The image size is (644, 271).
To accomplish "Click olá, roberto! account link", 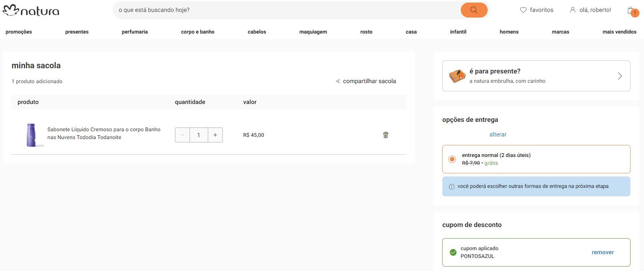I will click(x=595, y=10).
